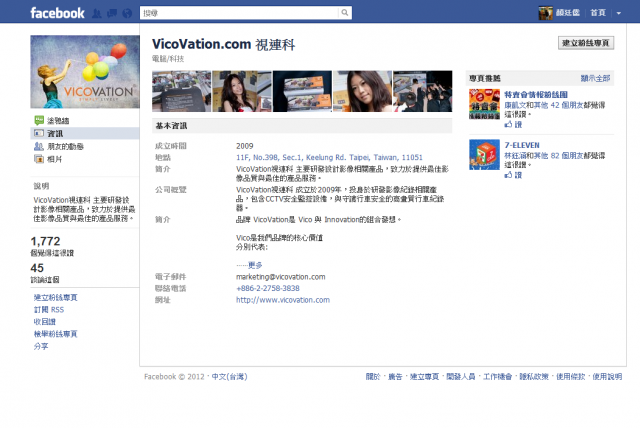Click 使用說明 help footer link

[x=607, y=377]
